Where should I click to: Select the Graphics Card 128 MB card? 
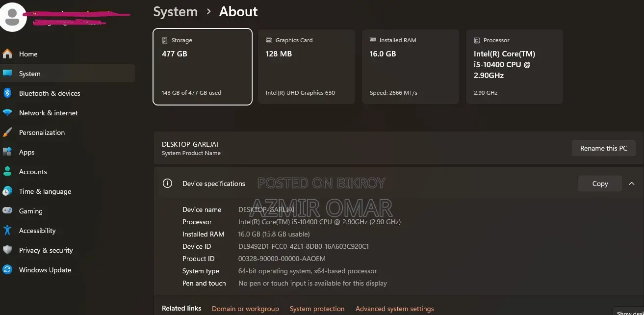pyautogui.click(x=307, y=67)
